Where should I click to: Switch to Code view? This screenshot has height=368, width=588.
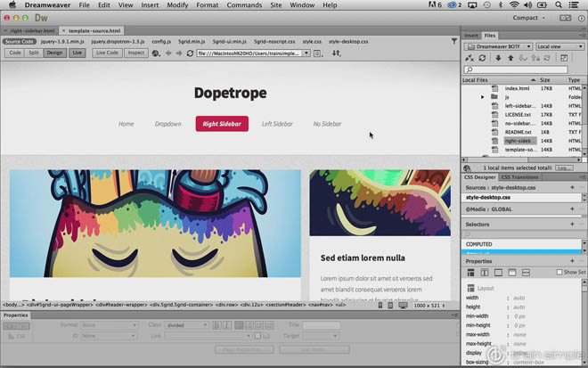click(x=15, y=53)
